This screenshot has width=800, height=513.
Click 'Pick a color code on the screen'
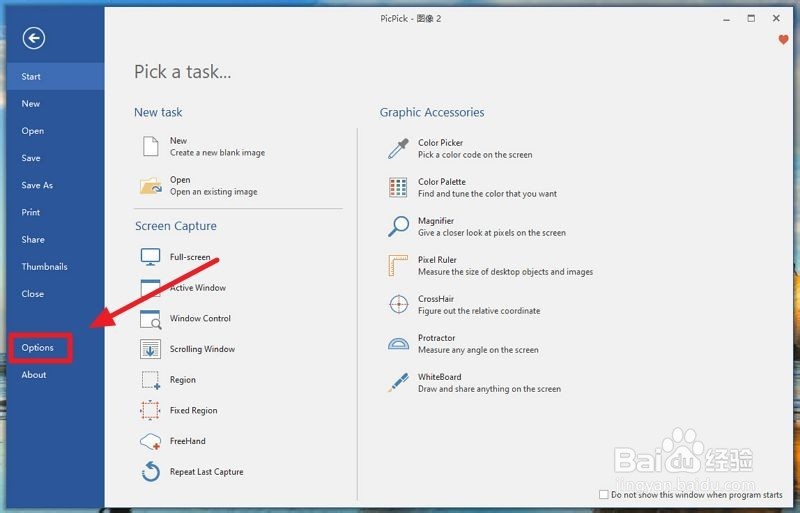pyautogui.click(x=475, y=155)
